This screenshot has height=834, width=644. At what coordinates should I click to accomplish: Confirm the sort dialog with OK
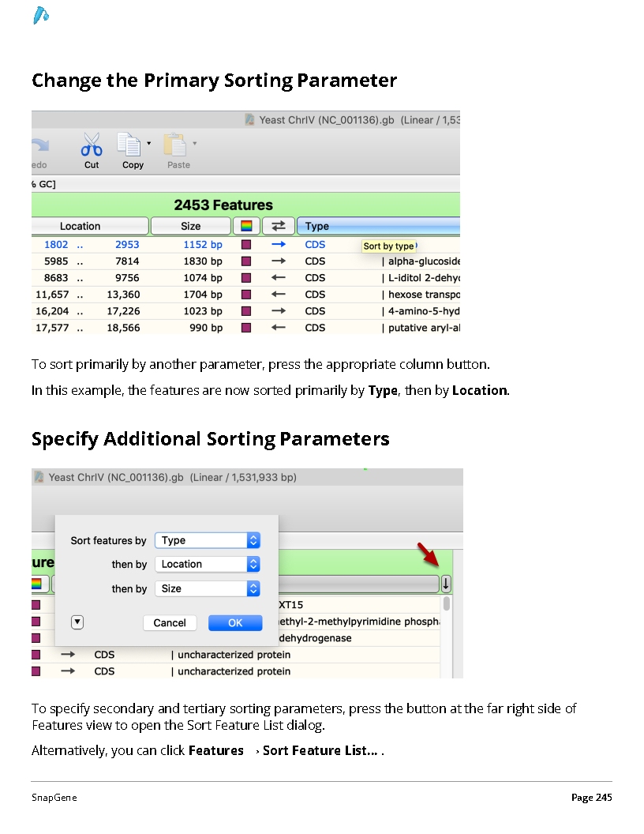click(235, 623)
